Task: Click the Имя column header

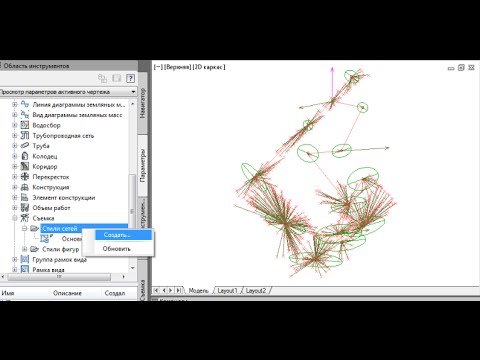Action: click(x=8, y=293)
